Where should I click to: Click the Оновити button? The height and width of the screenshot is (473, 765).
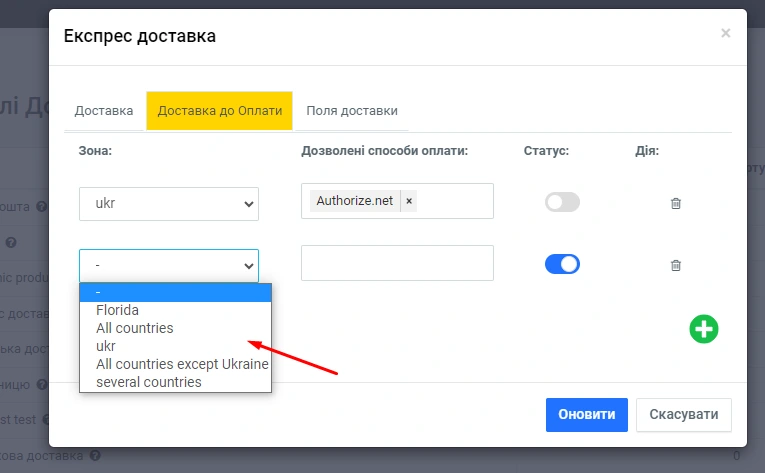tap(586, 414)
